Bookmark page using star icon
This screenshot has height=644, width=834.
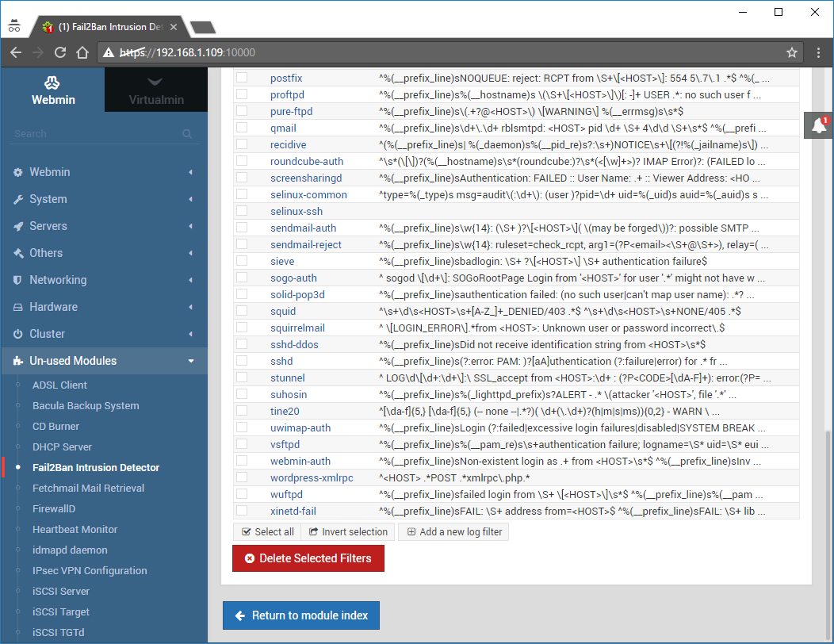point(791,52)
